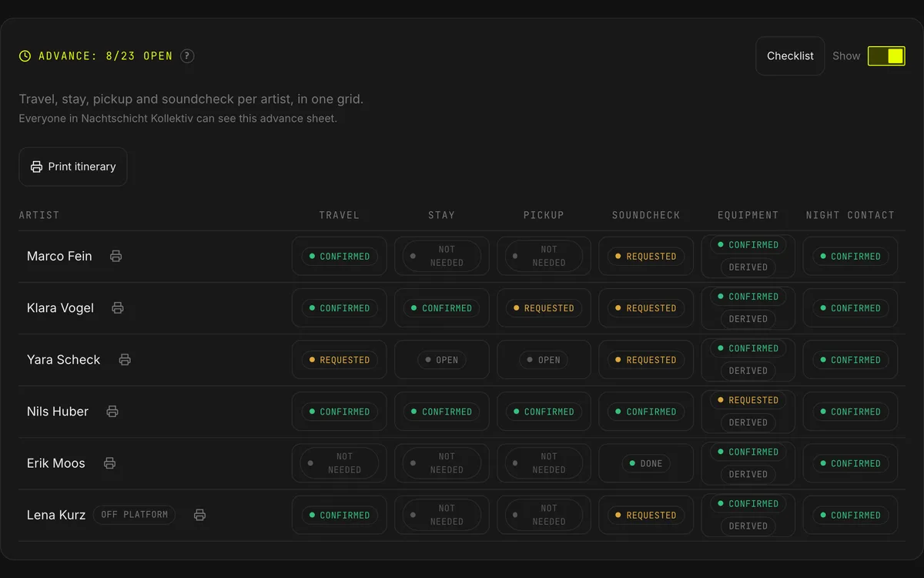Click the printer icon beside Klara Vogel
Image resolution: width=924 pixels, height=578 pixels.
click(118, 308)
